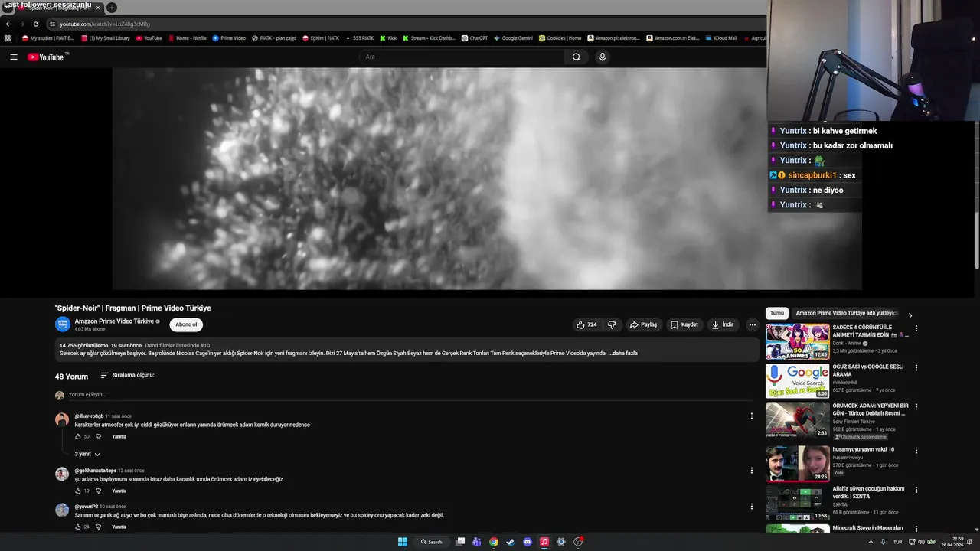Image resolution: width=980 pixels, height=551 pixels.
Task: Select Tümü filter chip
Action: click(x=777, y=313)
